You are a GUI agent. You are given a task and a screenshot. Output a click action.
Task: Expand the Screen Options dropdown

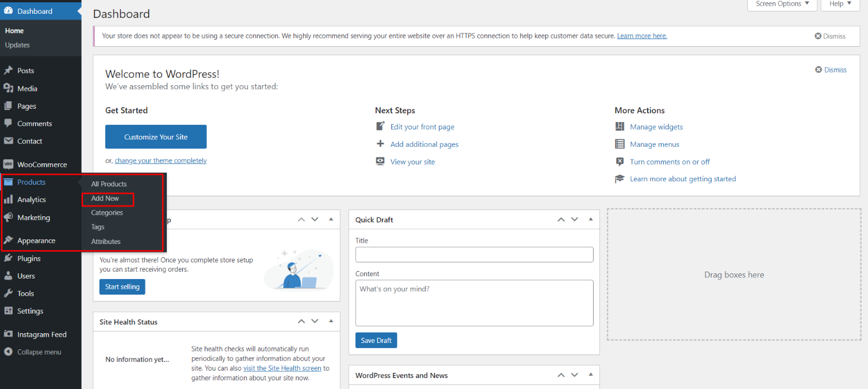(x=782, y=4)
